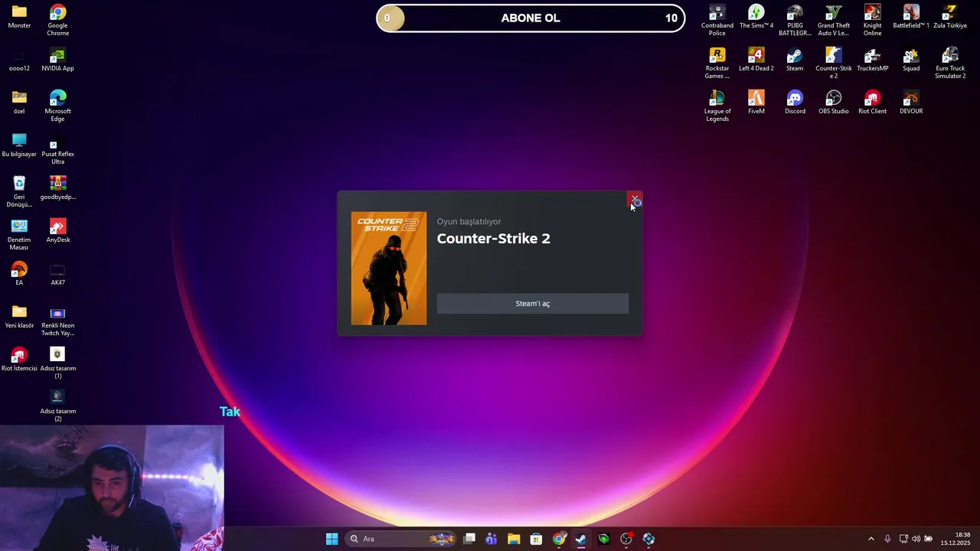Select Discord desktop shortcut
This screenshot has width=980, height=551.
pos(795,103)
